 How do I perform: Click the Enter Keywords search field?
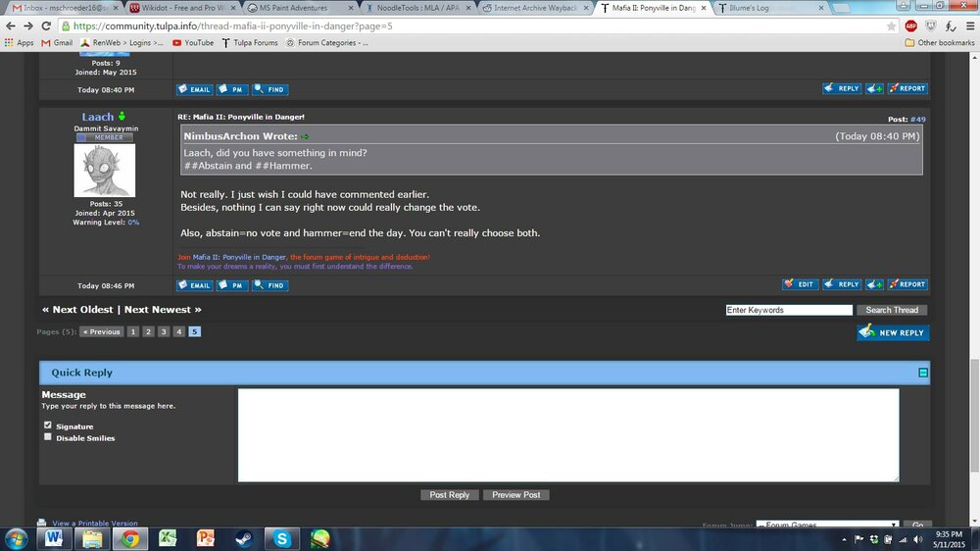789,310
